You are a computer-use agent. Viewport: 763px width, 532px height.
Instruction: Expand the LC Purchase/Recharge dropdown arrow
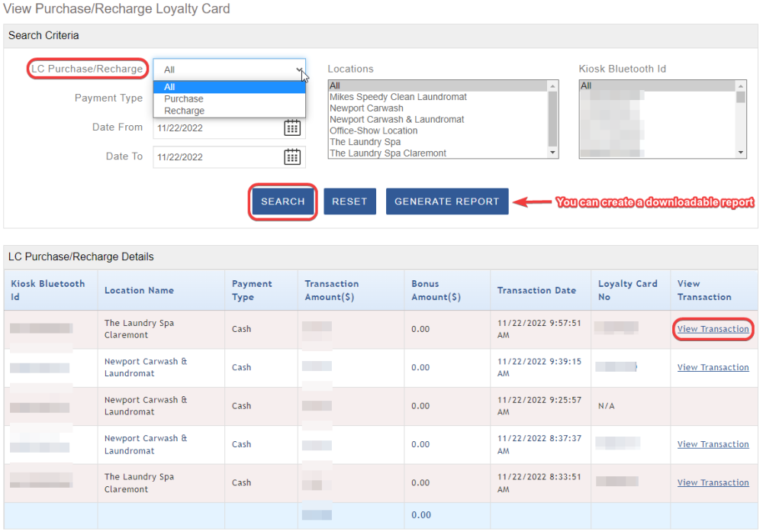[299, 69]
